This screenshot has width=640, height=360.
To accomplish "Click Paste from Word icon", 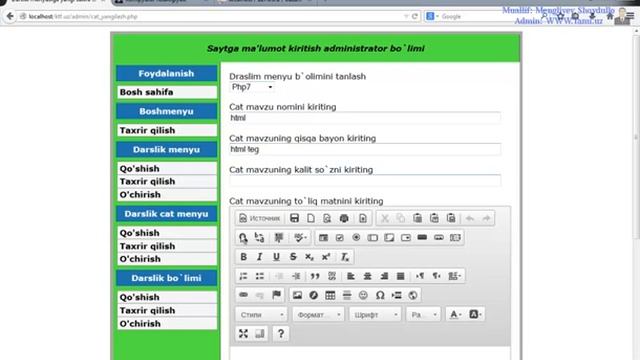I will pos(451,218).
